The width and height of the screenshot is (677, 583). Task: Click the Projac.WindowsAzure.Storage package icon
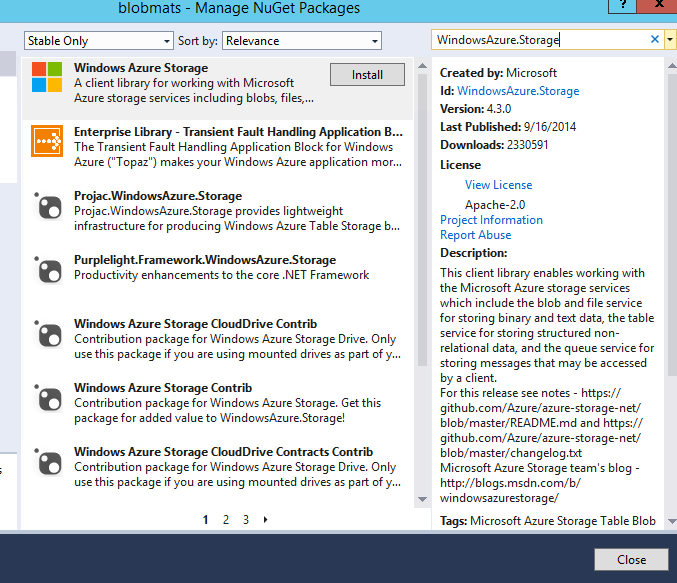[x=47, y=206]
